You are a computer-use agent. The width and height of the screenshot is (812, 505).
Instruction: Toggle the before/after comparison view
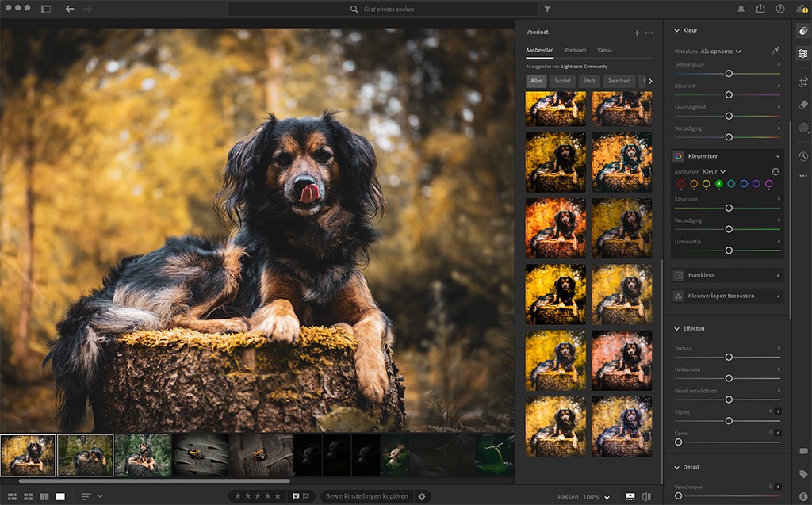(646, 497)
